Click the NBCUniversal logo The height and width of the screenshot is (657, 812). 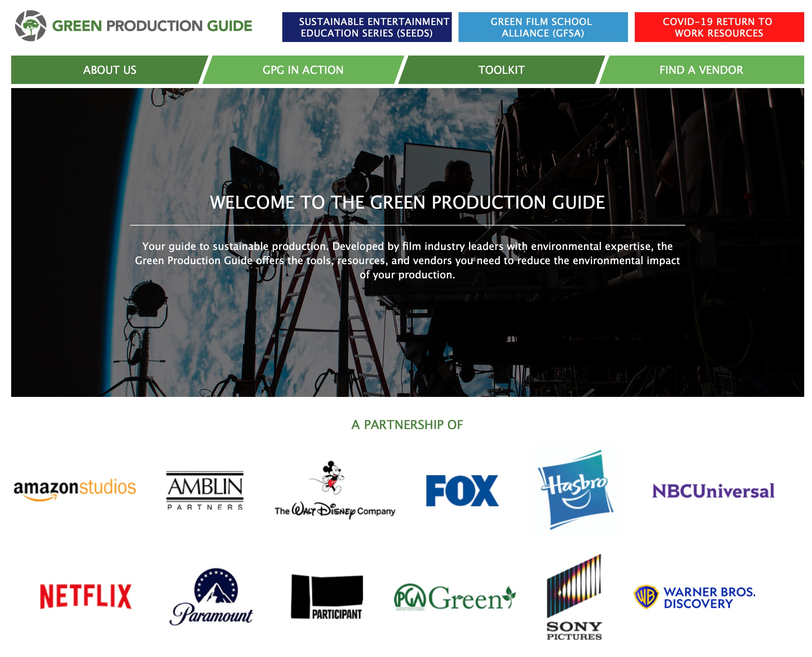point(713,491)
